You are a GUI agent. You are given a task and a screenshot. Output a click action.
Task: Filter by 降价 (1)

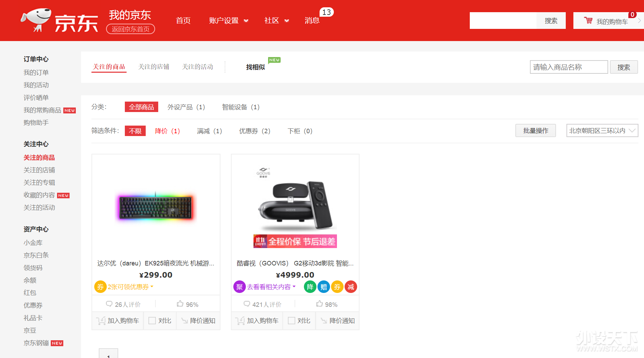168,131
